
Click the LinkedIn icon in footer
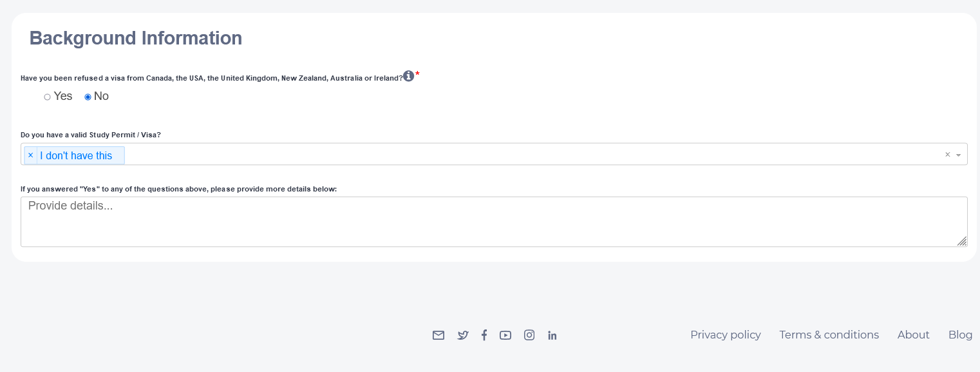coord(552,335)
